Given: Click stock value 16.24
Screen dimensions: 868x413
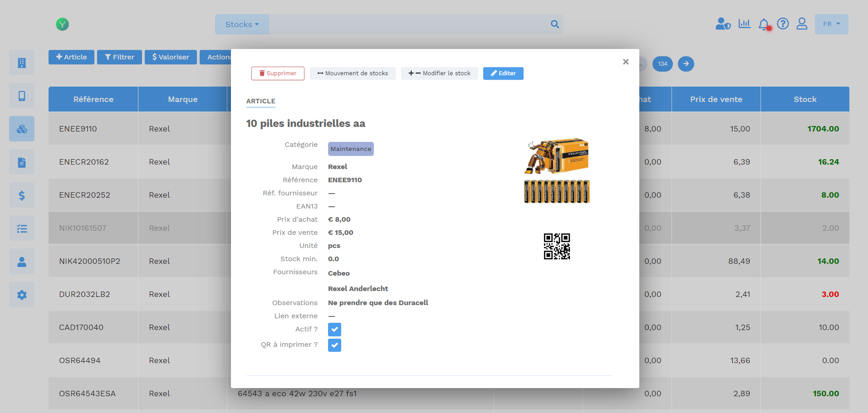Looking at the screenshot, I should (829, 162).
